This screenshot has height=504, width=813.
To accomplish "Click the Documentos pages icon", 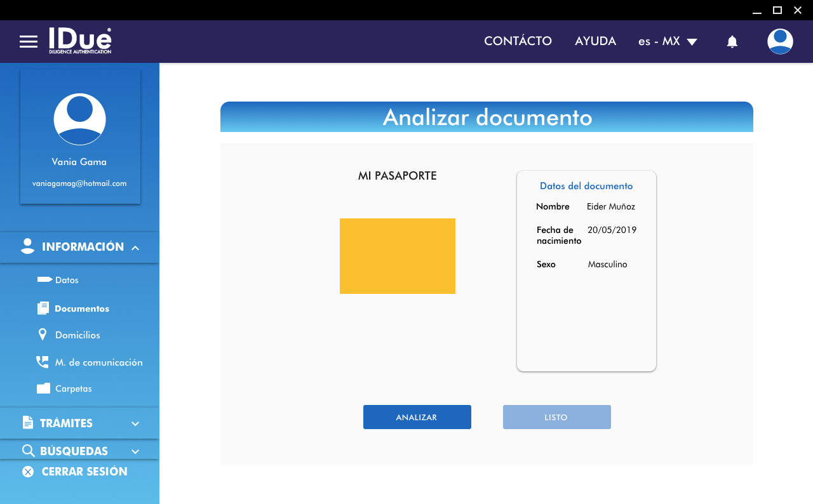I will (x=43, y=308).
